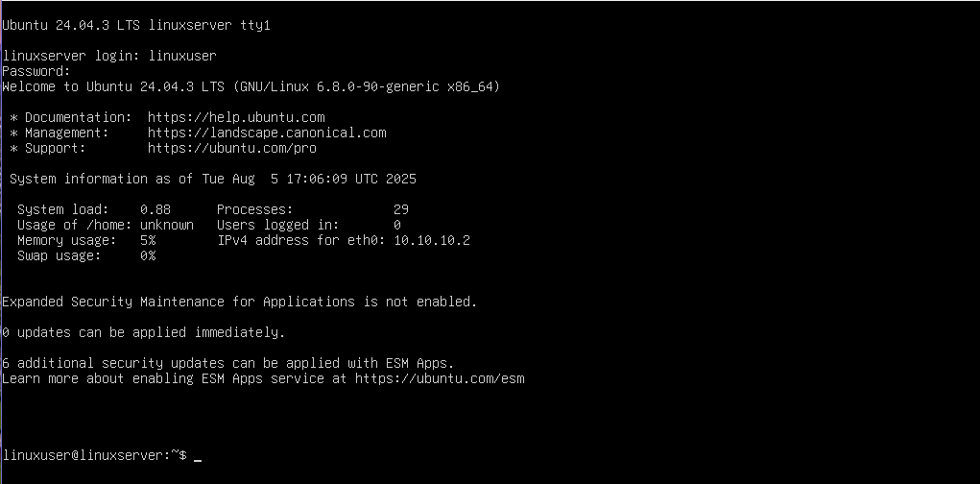Click the system information timestamp
This screenshot has width=980, height=484.
coord(309,179)
